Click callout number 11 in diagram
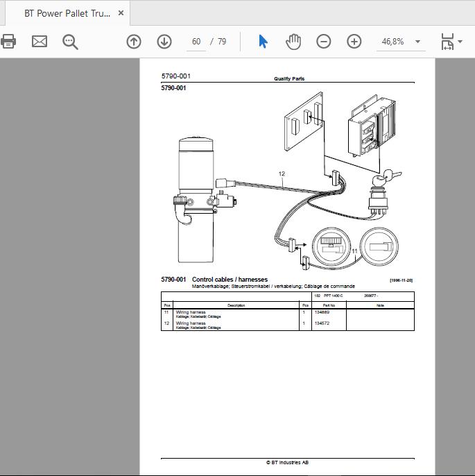 click(354, 251)
